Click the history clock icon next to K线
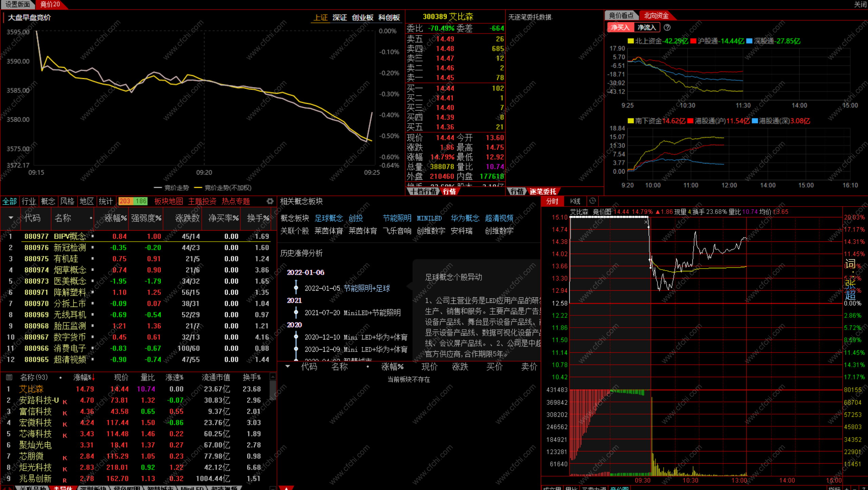This screenshot has width=868, height=490. pos(592,201)
